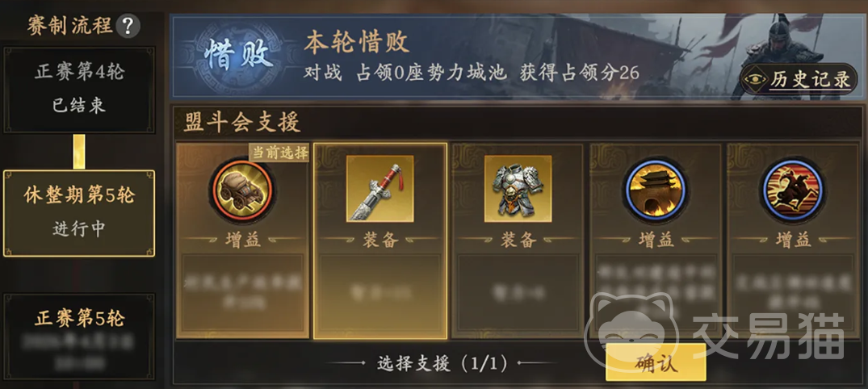
Task: Select the burning city gate buff icon
Action: click(656, 191)
